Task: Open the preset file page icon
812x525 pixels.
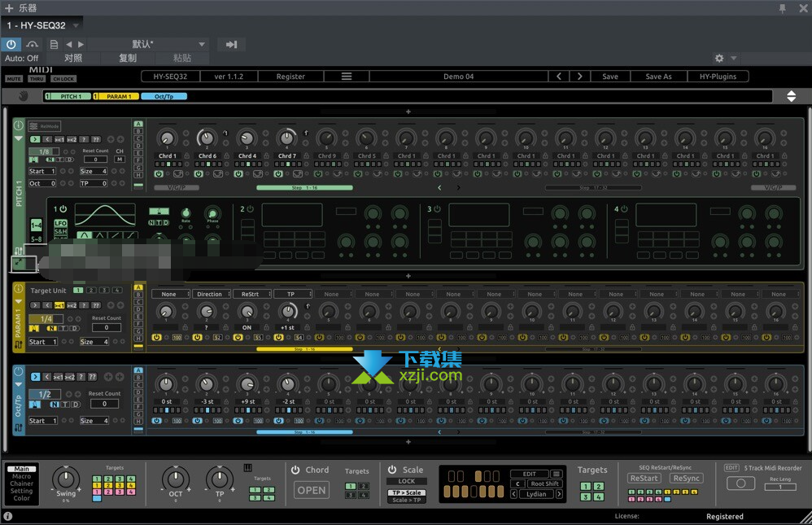Action: pos(54,45)
